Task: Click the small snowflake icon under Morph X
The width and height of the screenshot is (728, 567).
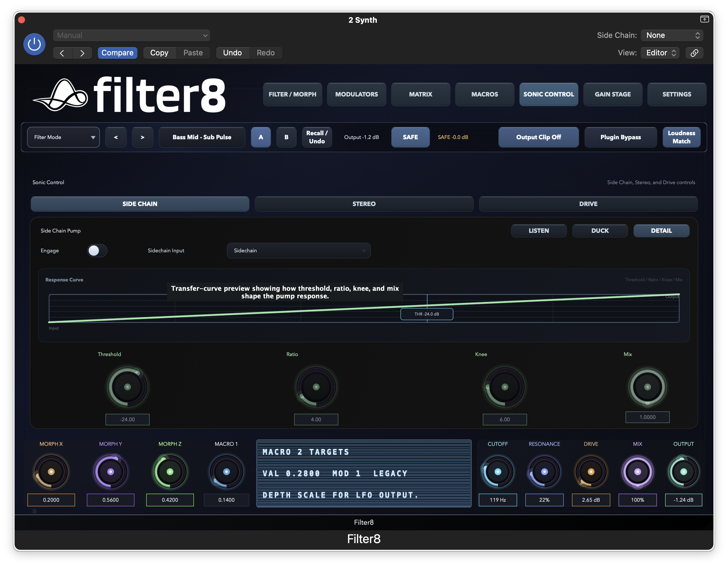Action: point(34,511)
